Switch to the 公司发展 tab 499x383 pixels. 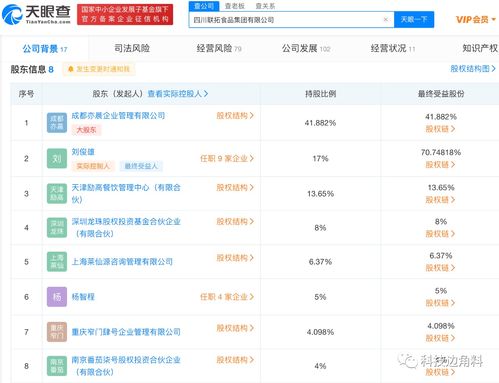click(306, 48)
